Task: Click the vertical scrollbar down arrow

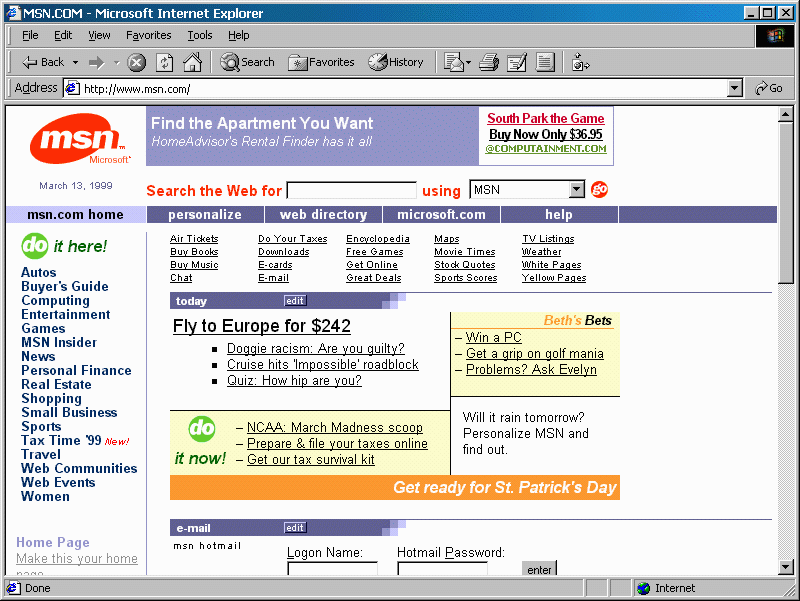Action: [786, 568]
